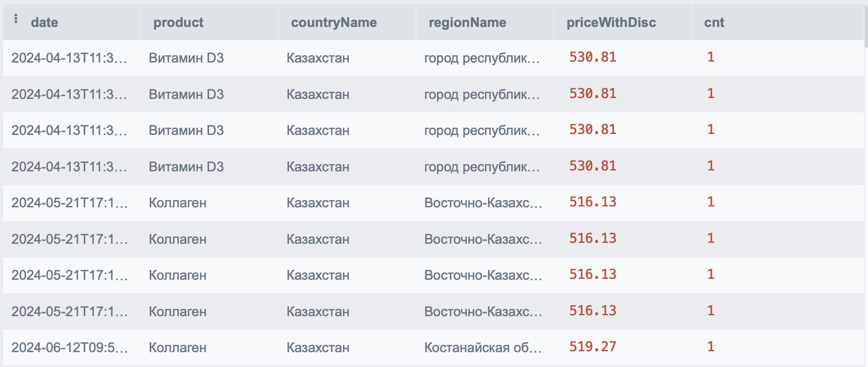The width and height of the screenshot is (868, 367).
Task: Click the countryName column header
Action: 334,22
